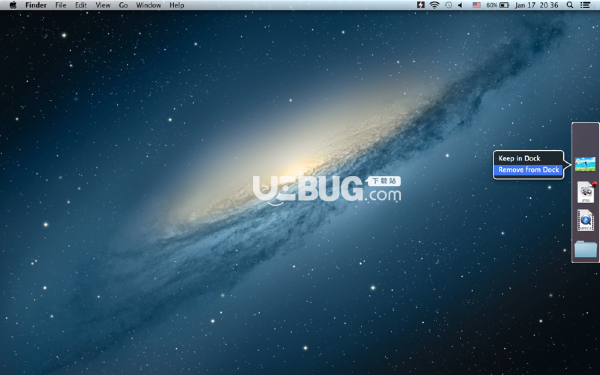The image size is (600, 375).
Task: Open the Wi-Fi status menu
Action: (434, 5)
